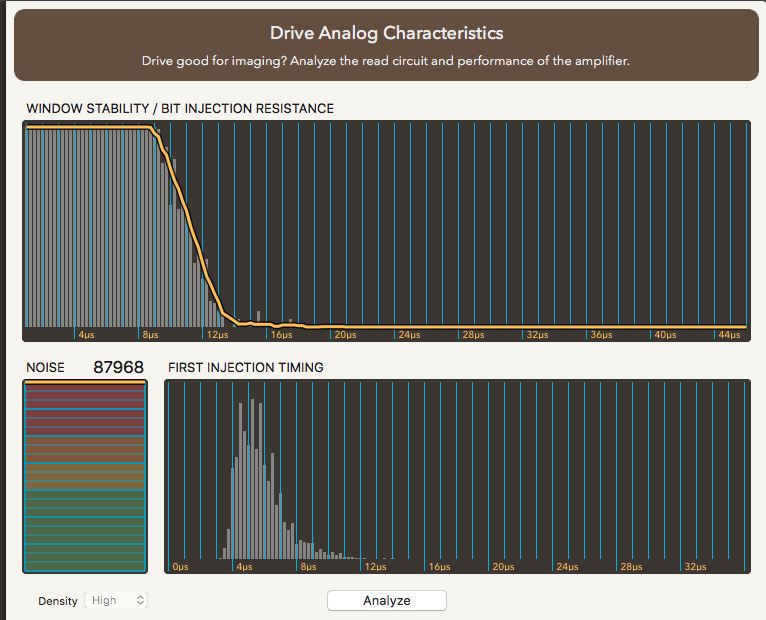The width and height of the screenshot is (766, 620).
Task: Click the First Injection Timing heading
Action: [x=245, y=367]
